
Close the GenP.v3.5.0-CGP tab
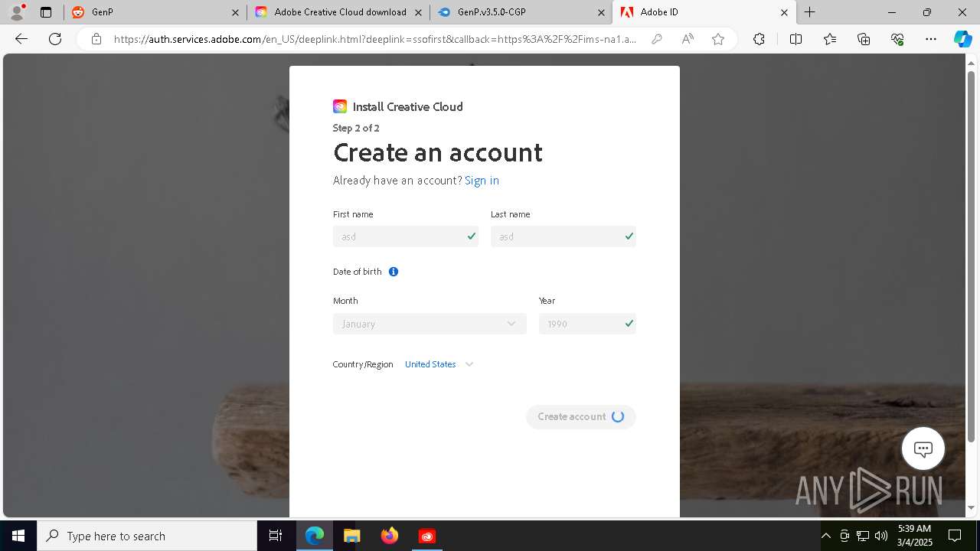pyautogui.click(x=601, y=12)
